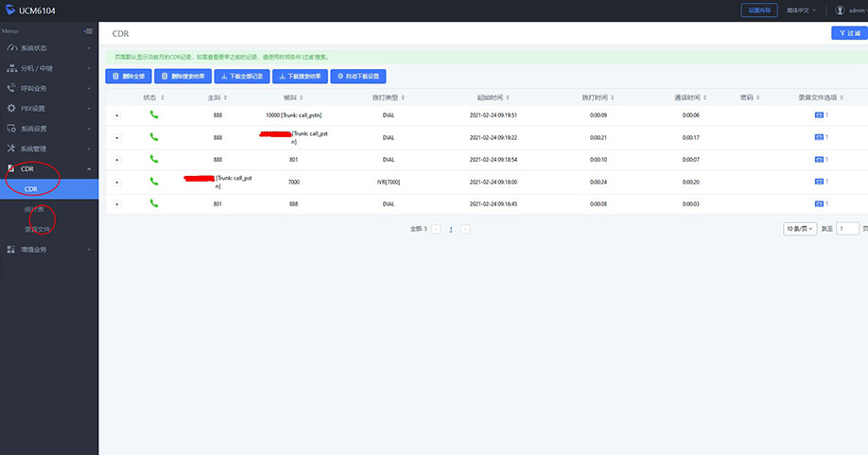Screen dimensions: 868x455
Task: Click the 0:00:24 dial duration cell
Action: (598, 182)
